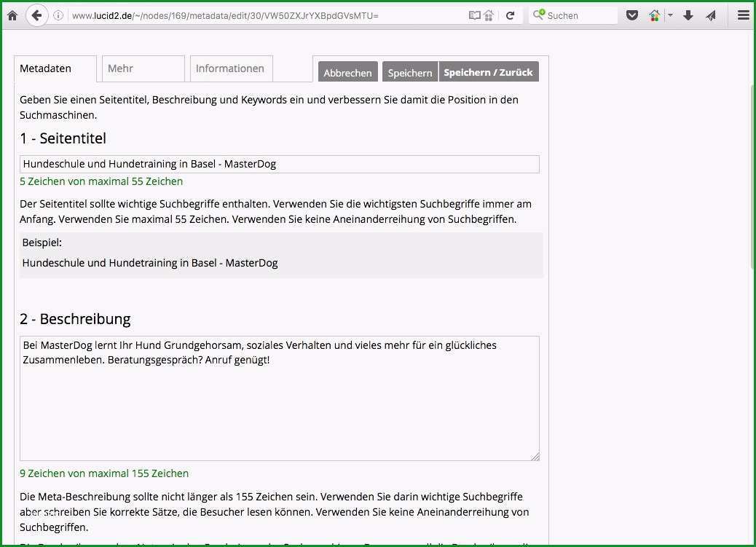Click the 'Beispiel:' label
Screen dimensions: 756x547
(42, 243)
